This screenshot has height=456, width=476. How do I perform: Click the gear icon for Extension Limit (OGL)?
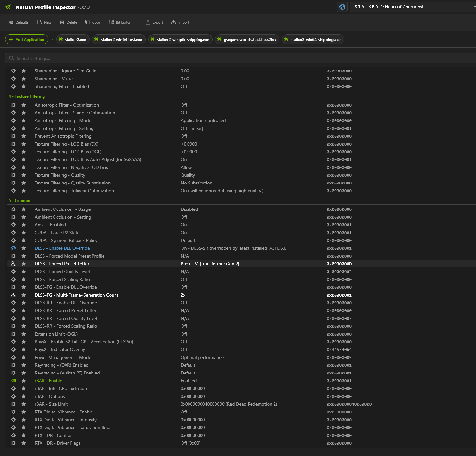pos(13,334)
